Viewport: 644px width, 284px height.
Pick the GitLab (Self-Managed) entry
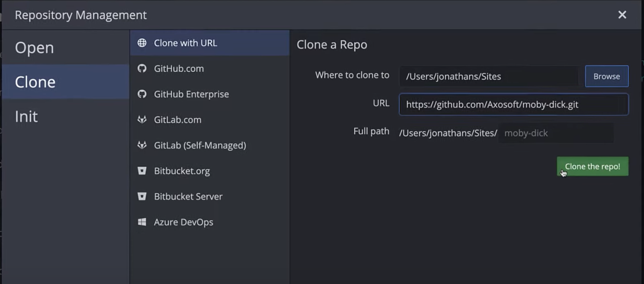coord(209,145)
